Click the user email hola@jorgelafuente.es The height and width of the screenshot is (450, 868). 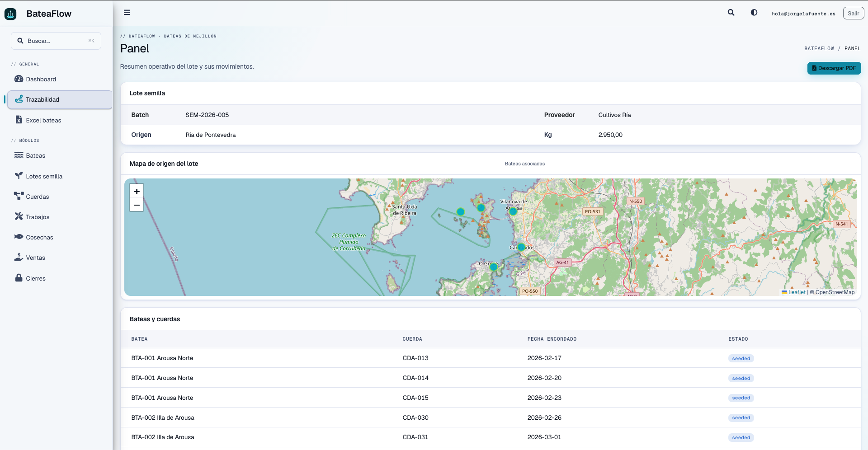pyautogui.click(x=803, y=14)
